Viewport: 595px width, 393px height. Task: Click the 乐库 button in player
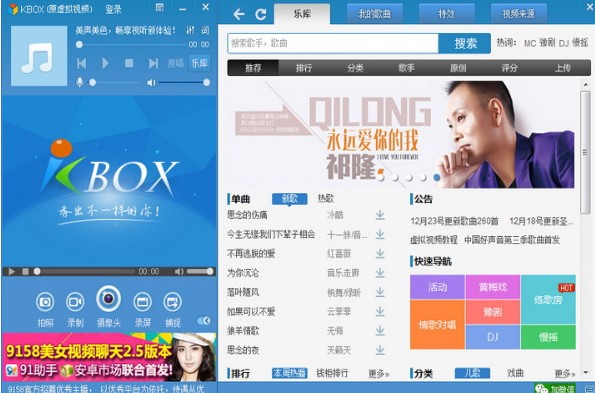[x=199, y=63]
